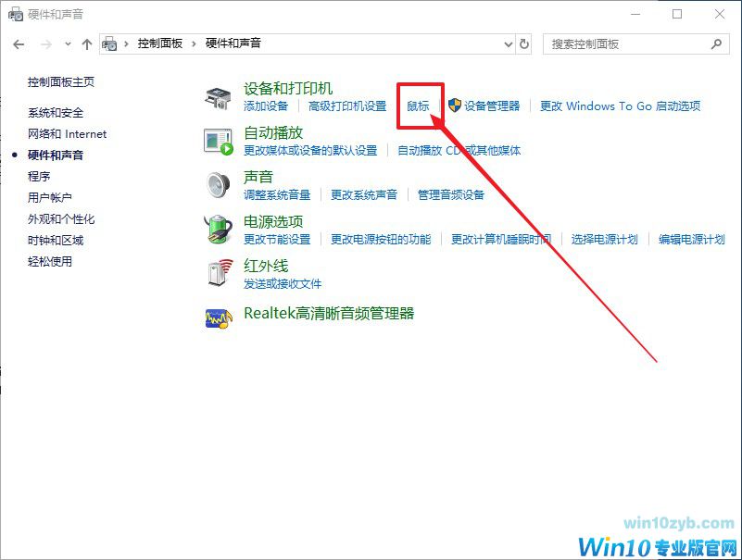
Task: Open 用户帐户 in the sidebar
Action: 50,198
